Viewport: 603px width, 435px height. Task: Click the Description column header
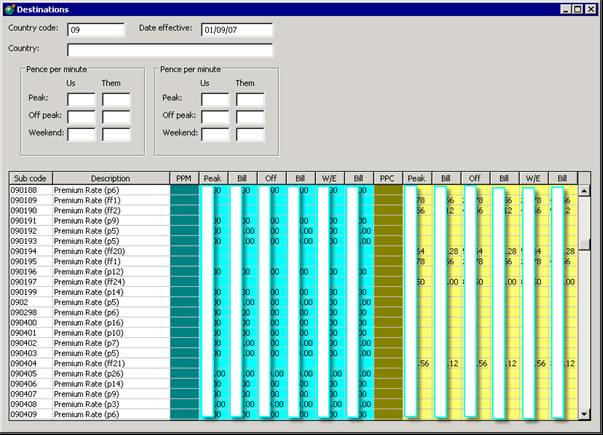pos(111,178)
